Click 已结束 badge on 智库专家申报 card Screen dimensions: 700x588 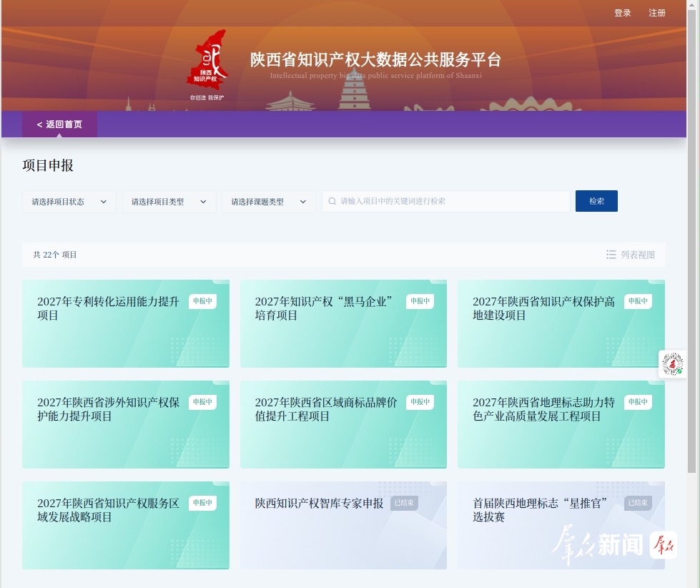[x=404, y=503]
